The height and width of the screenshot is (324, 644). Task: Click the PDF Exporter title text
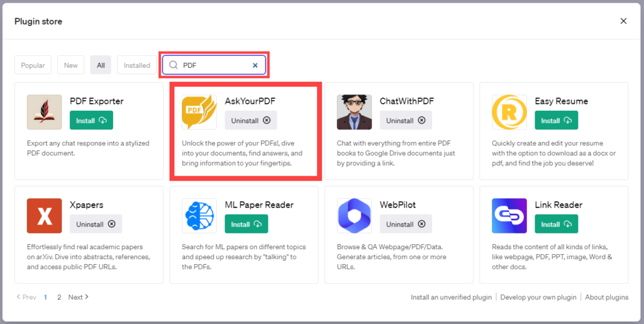(96, 101)
